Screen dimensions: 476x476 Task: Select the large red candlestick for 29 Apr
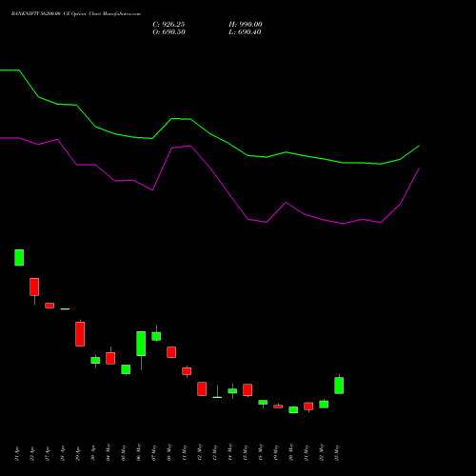(80, 334)
